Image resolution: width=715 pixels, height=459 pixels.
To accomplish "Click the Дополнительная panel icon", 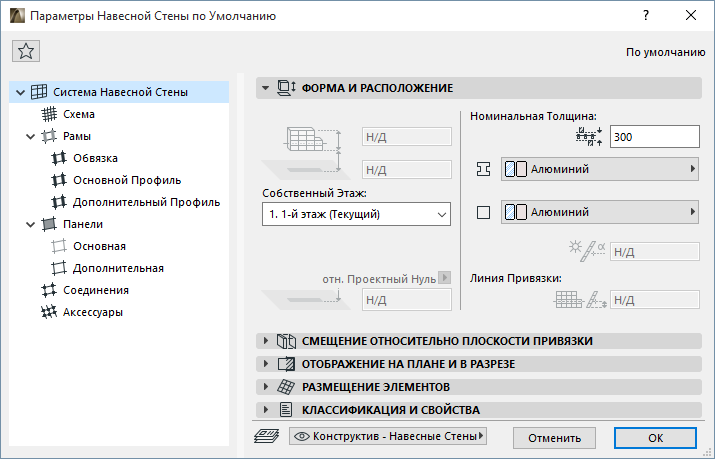I will (59, 268).
